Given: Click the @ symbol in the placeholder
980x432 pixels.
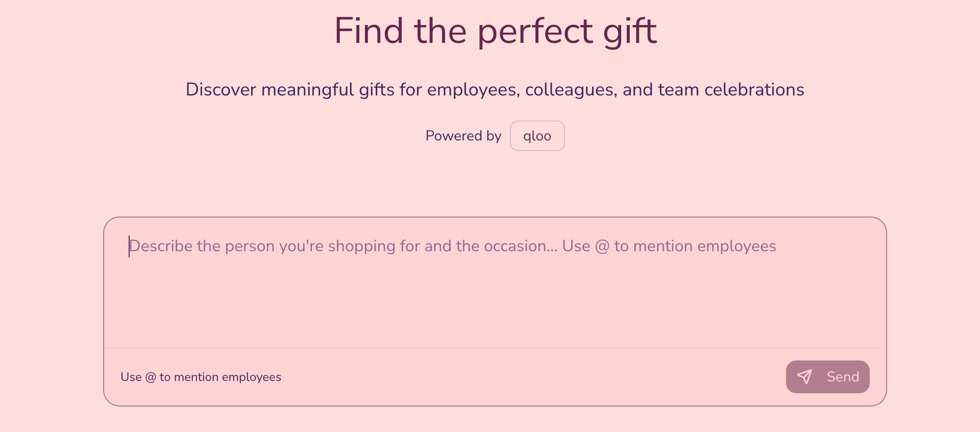Looking at the screenshot, I should point(602,247).
